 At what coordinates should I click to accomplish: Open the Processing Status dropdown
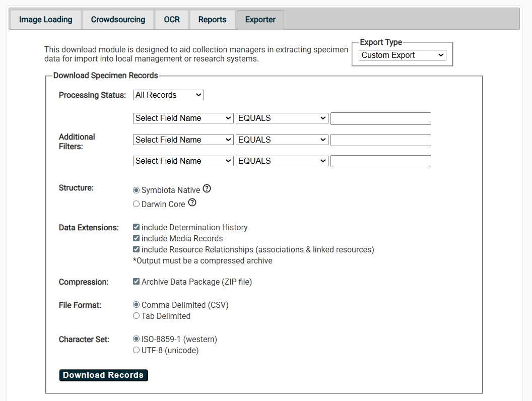click(x=168, y=95)
